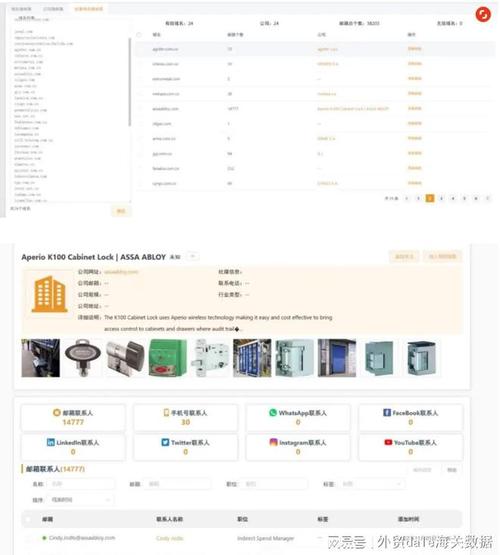
Task: Click next page arrow in pagination
Action: pos(488,198)
